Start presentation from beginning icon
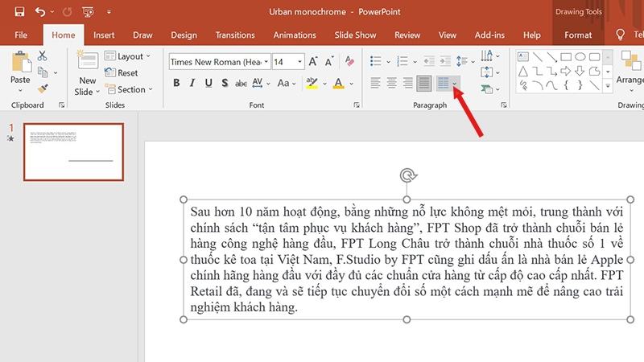644x362 pixels. click(x=88, y=12)
